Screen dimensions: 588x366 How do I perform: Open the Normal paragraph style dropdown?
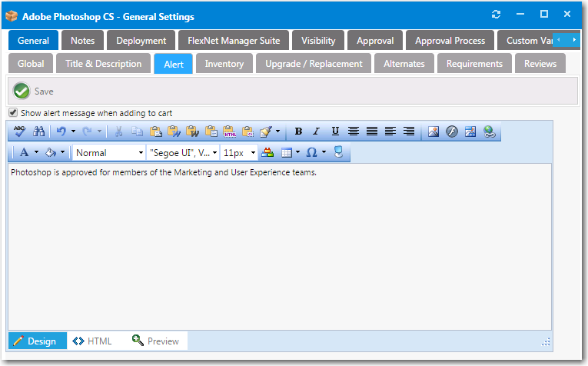coord(109,153)
